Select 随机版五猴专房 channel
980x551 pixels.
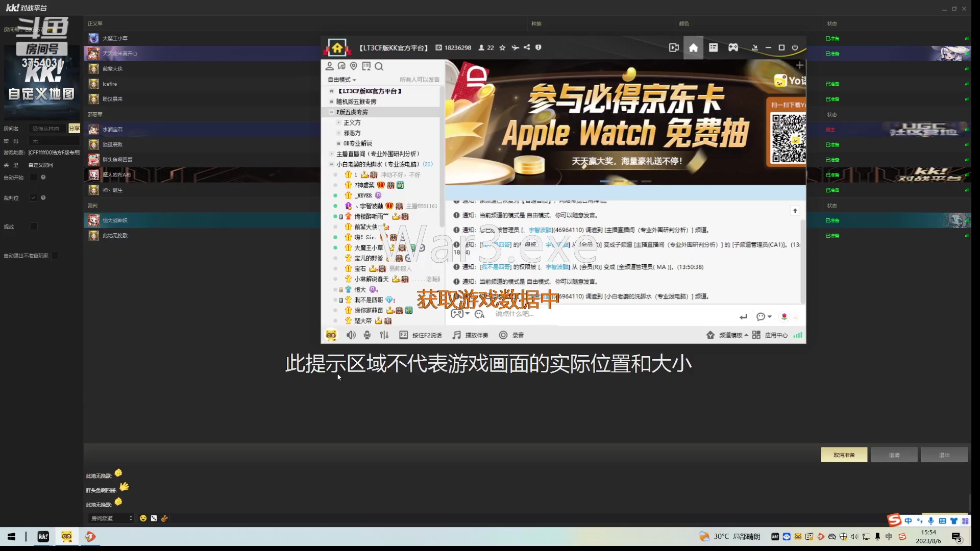[356, 102]
